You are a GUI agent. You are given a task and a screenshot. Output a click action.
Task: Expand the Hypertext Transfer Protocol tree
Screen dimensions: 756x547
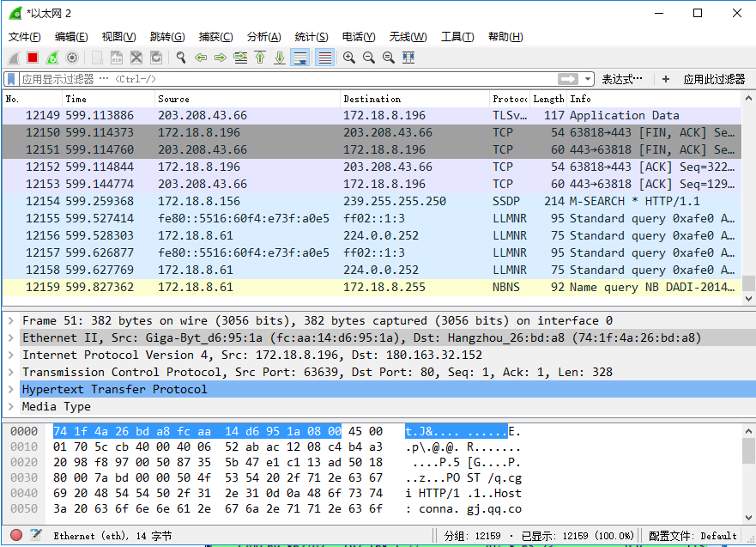click(x=10, y=390)
